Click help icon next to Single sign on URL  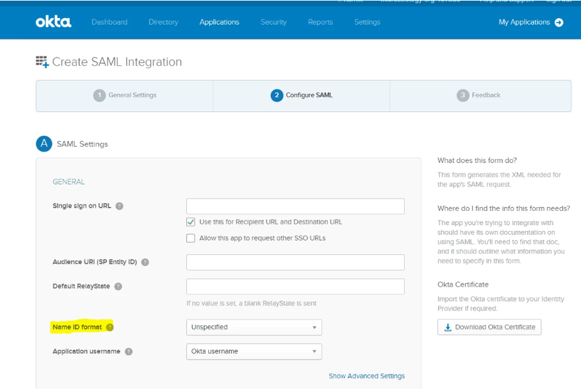pos(120,206)
